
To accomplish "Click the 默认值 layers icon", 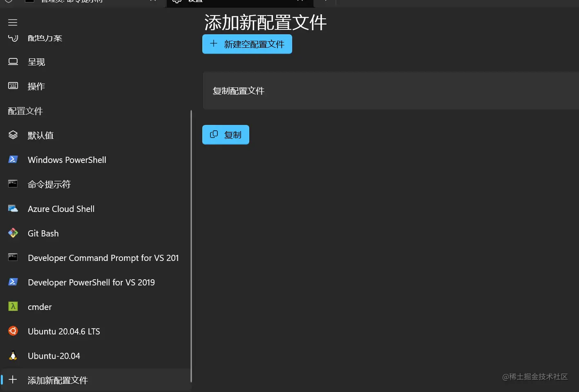I will tap(13, 135).
